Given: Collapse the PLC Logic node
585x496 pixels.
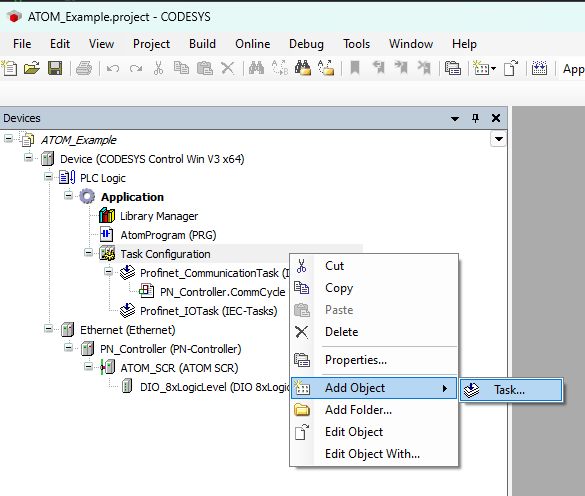Looking at the screenshot, I should [49, 177].
